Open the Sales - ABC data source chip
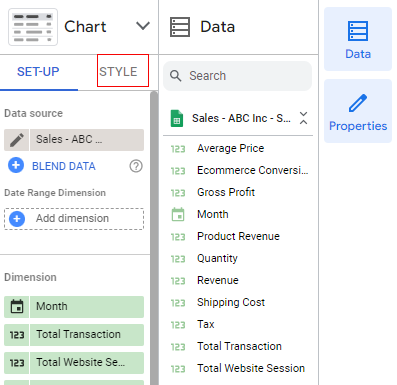Image resolution: width=397 pixels, height=385 pixels. click(87, 140)
